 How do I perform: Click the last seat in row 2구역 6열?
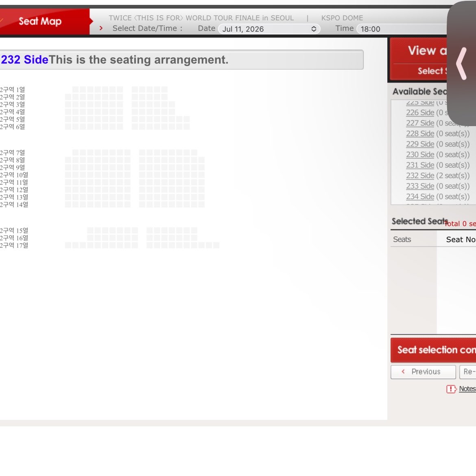coord(187,127)
